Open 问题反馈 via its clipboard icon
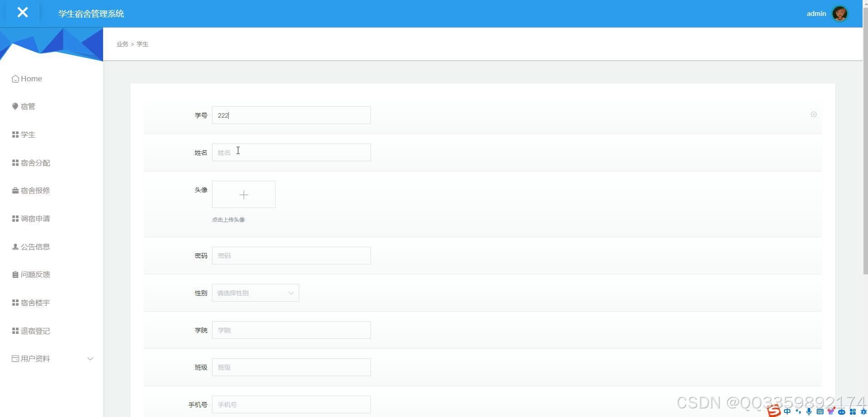This screenshot has height=417, width=868. [15, 274]
